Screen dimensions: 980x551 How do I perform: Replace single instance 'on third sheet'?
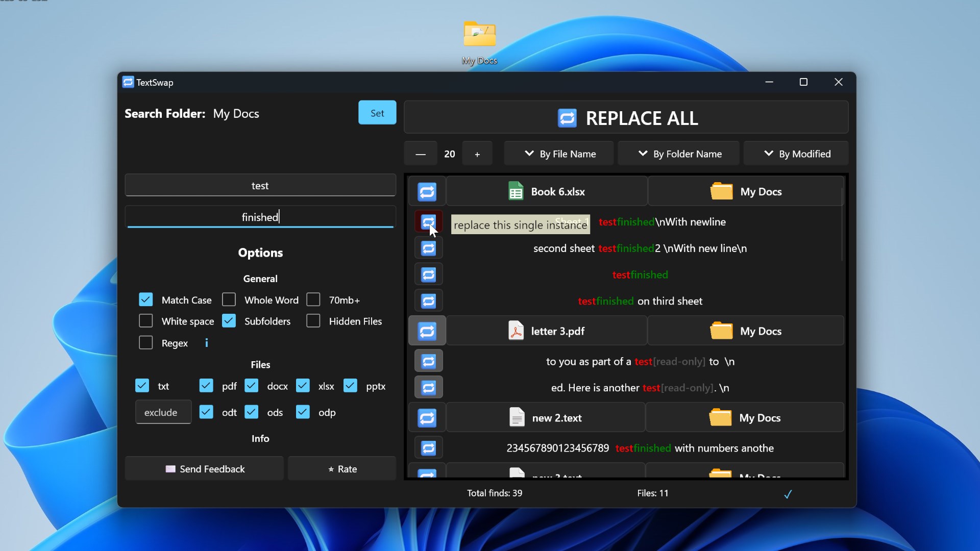point(428,302)
